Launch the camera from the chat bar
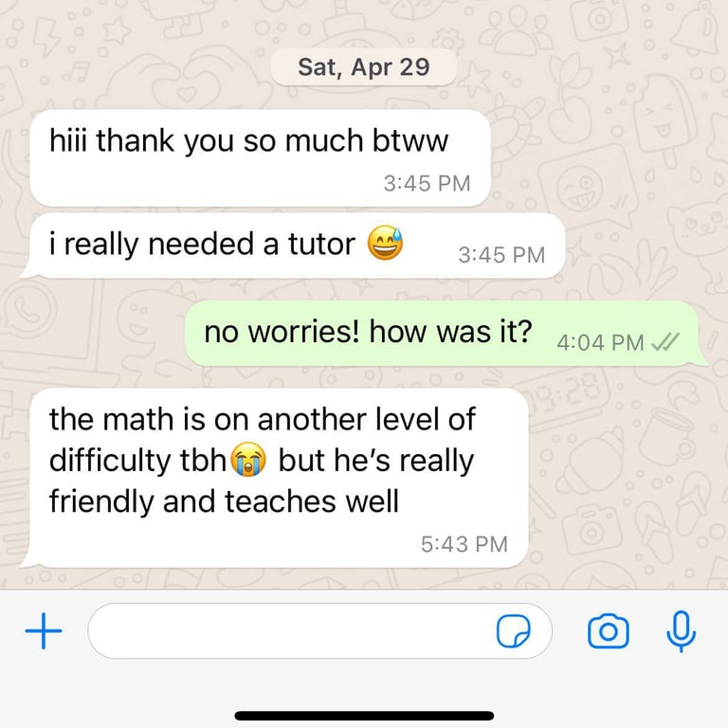 [x=609, y=631]
